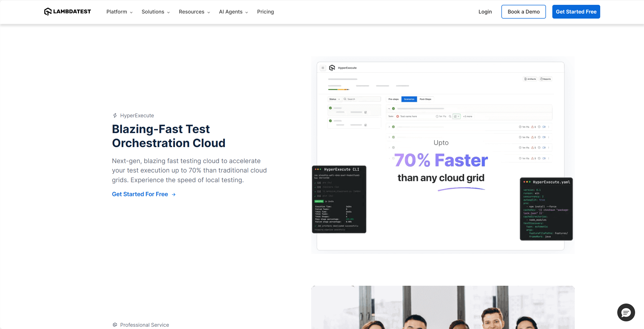
Task: Click the LambdaTest logo
Action: click(x=67, y=12)
